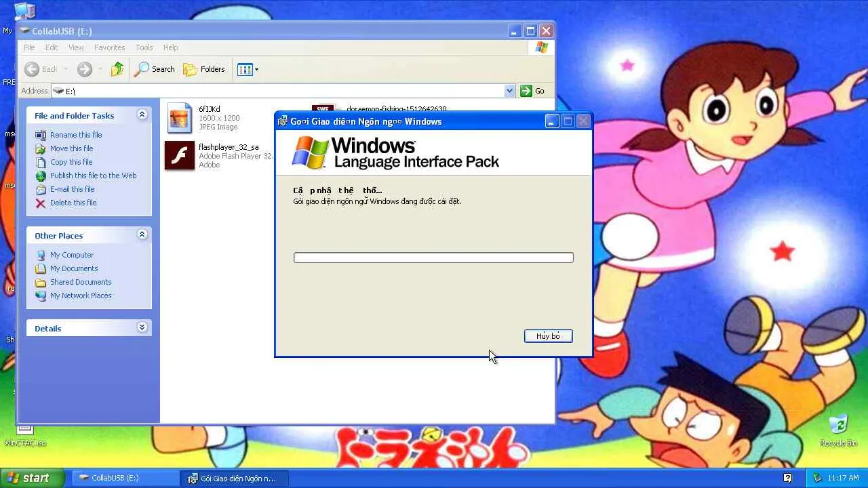Toggle the Folders pane in Explorer
Viewport: 868px width, 488px height.
204,69
